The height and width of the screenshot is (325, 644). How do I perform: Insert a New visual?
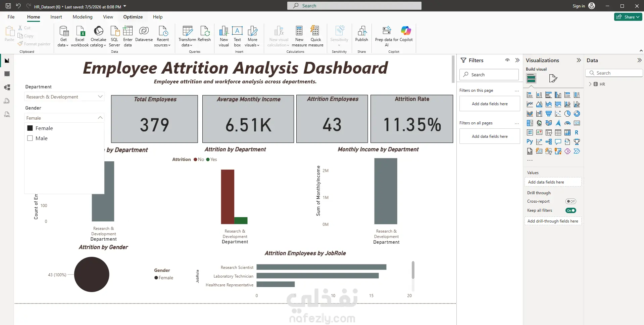(224, 36)
